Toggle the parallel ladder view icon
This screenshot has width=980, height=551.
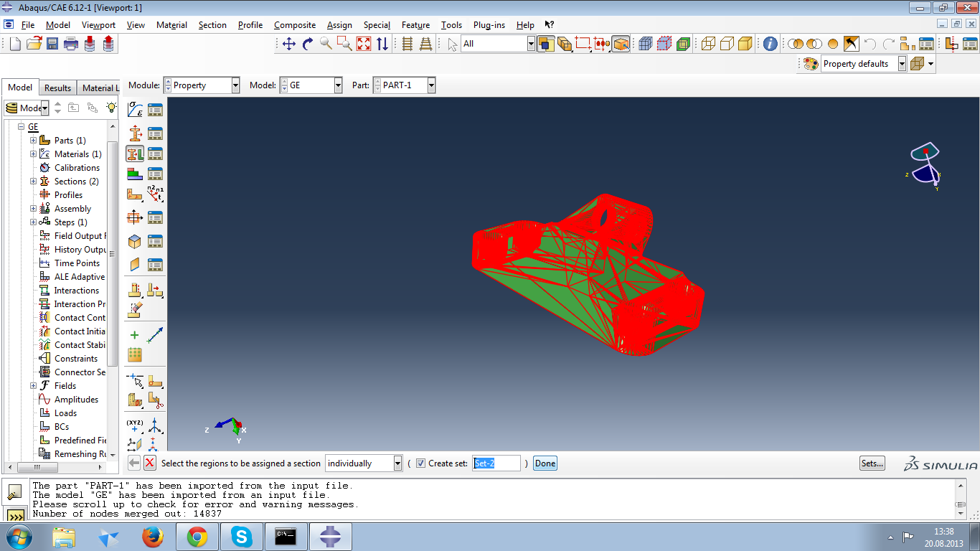coord(407,44)
